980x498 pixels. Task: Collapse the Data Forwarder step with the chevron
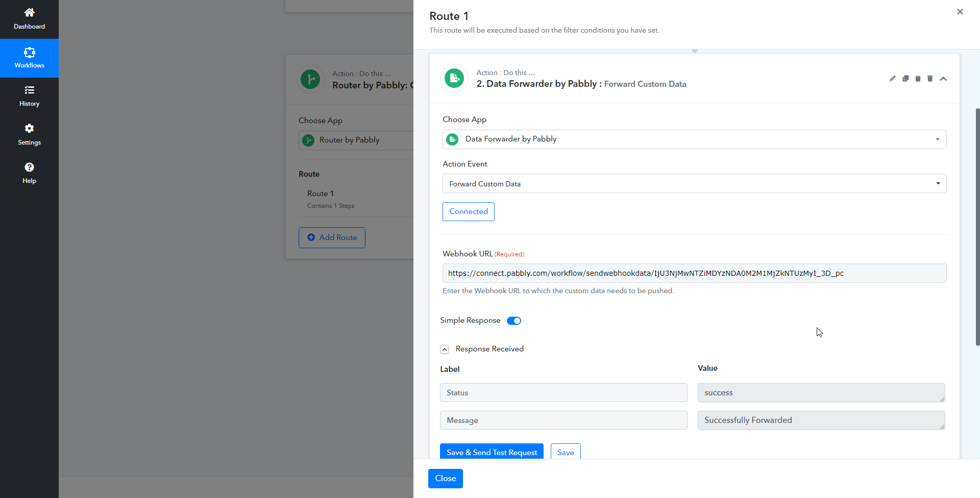tap(943, 79)
